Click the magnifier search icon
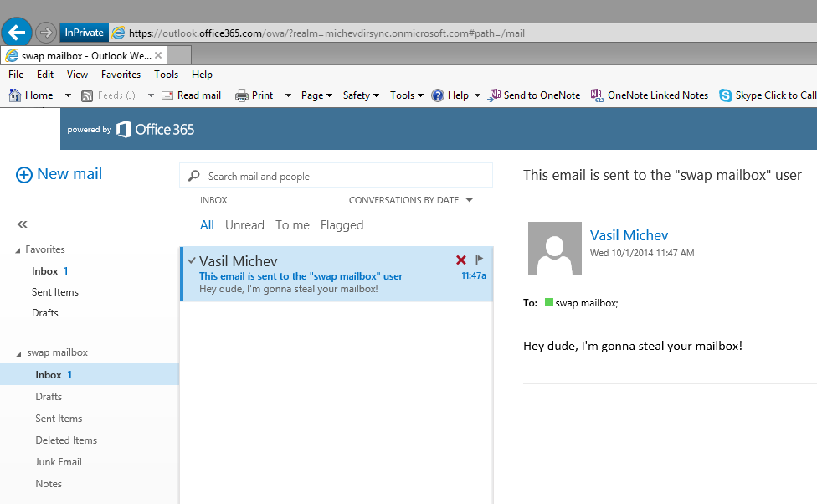The height and width of the screenshot is (504, 817). click(194, 176)
